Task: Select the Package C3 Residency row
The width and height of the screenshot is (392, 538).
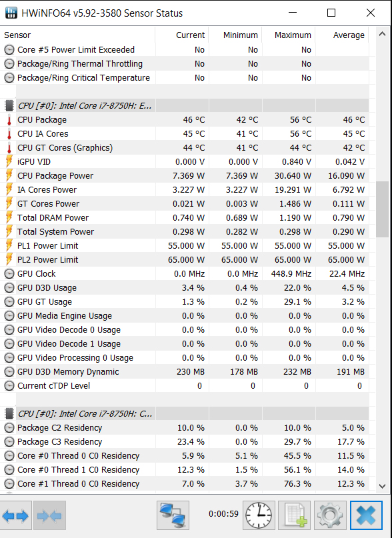Action: [185, 442]
